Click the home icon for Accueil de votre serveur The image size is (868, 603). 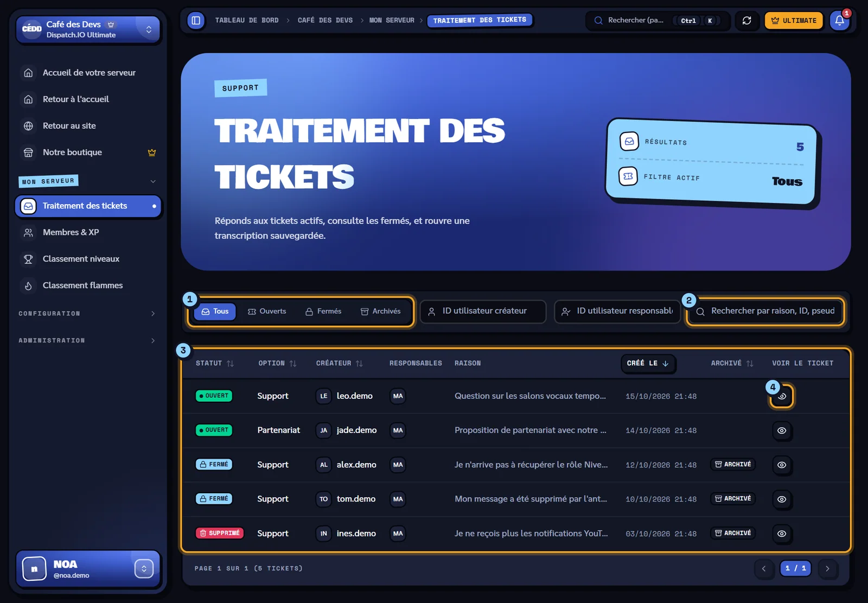(x=28, y=73)
